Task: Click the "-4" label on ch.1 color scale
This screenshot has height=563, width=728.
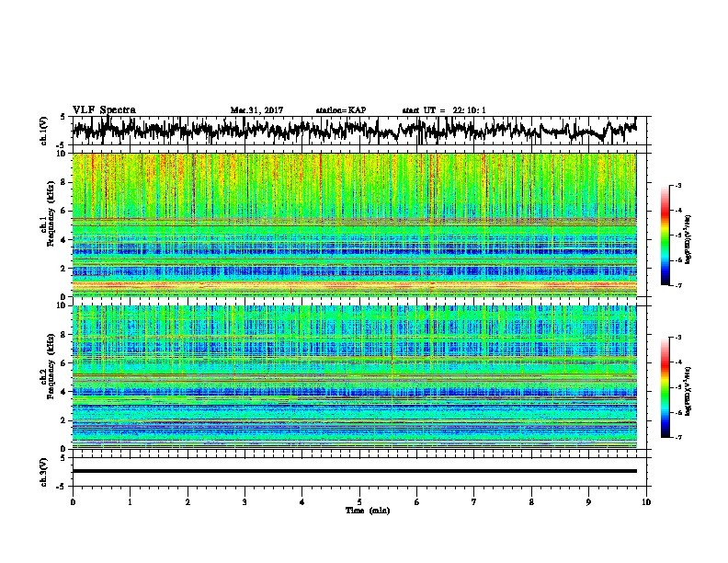Action: pyautogui.click(x=678, y=211)
